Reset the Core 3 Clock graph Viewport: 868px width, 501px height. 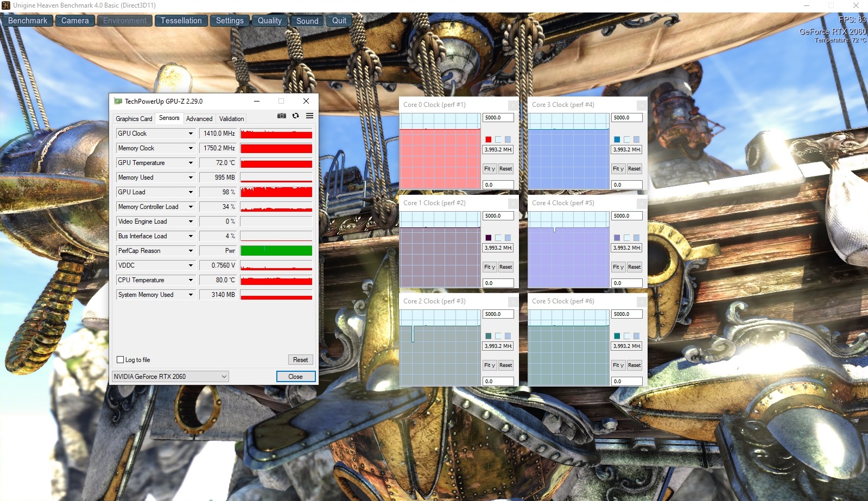coord(635,169)
